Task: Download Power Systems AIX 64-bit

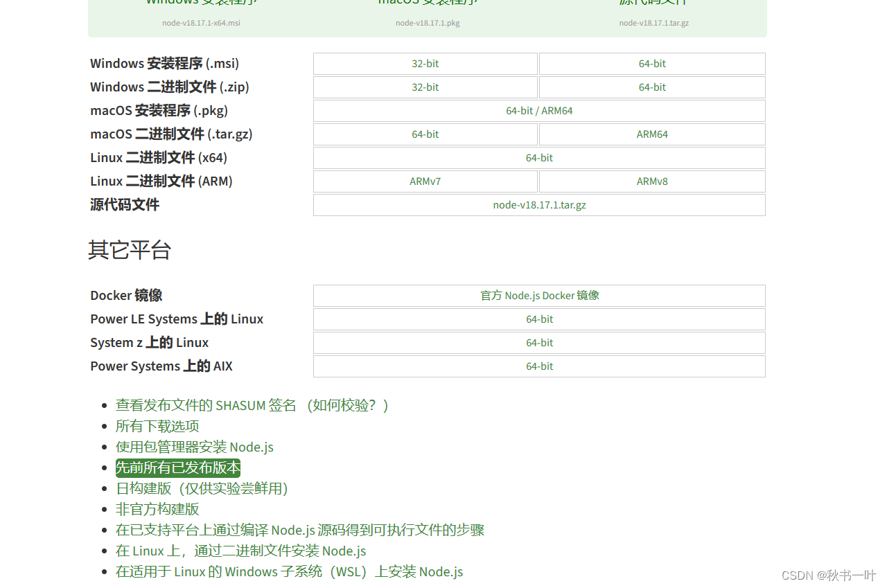Action: click(539, 366)
